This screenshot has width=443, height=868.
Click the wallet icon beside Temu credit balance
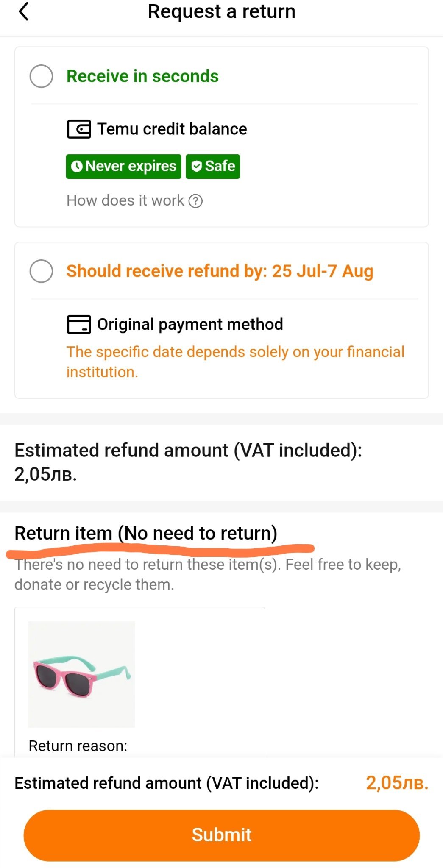79,129
